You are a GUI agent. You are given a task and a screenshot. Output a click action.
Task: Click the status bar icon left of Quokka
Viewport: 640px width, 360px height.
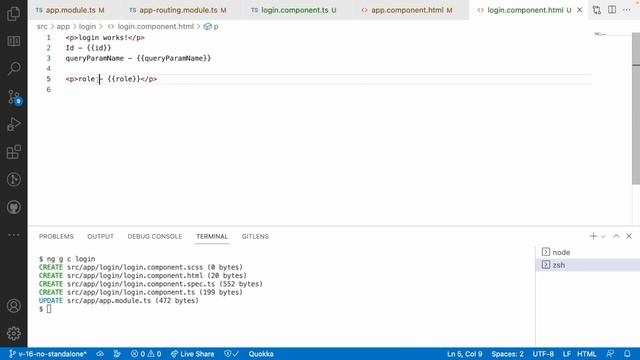[231, 354]
